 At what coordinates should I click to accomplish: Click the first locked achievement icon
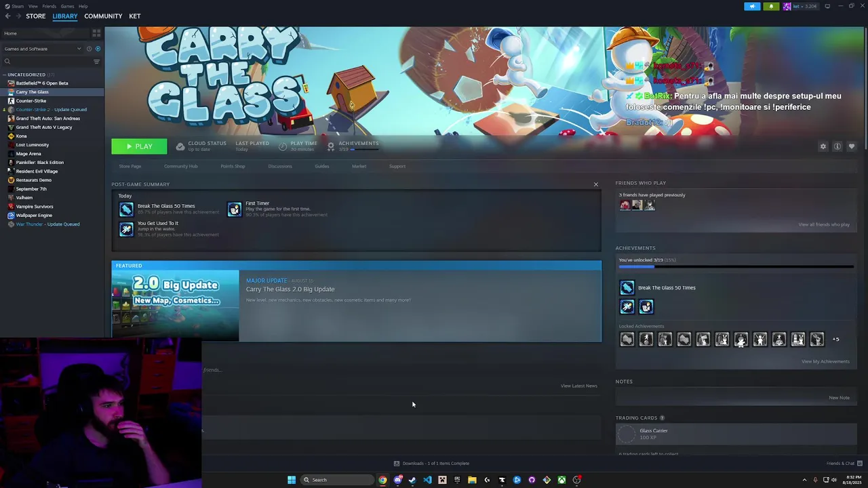click(627, 339)
